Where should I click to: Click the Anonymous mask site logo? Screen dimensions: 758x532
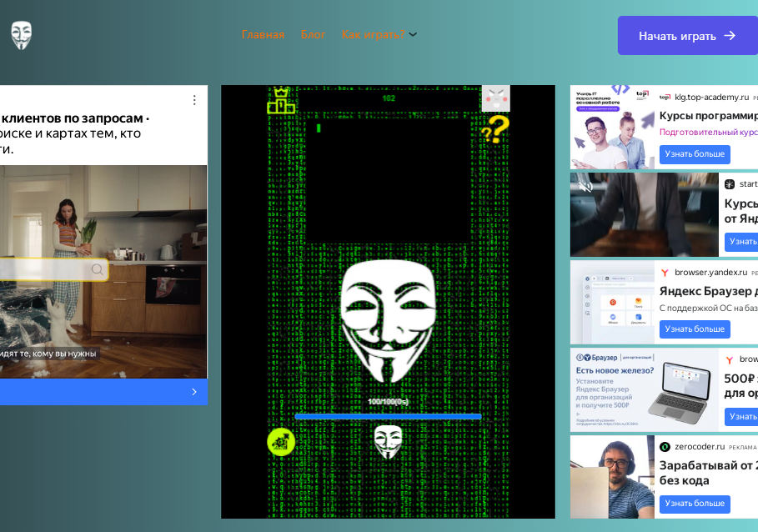[x=22, y=35]
